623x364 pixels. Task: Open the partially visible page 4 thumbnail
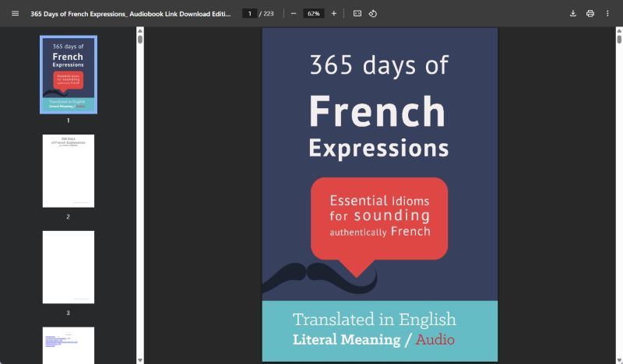69,345
